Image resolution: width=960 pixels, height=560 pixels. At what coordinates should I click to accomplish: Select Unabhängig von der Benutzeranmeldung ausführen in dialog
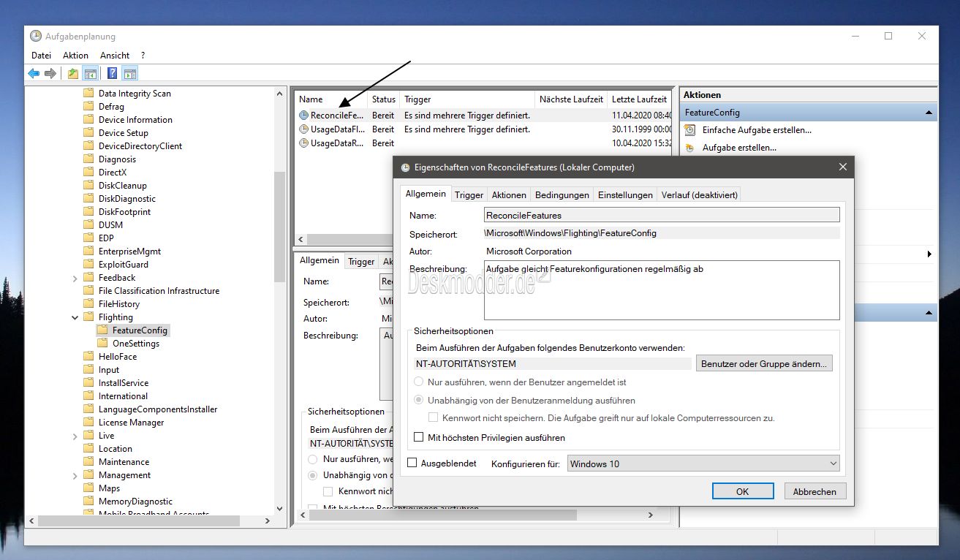tap(419, 401)
